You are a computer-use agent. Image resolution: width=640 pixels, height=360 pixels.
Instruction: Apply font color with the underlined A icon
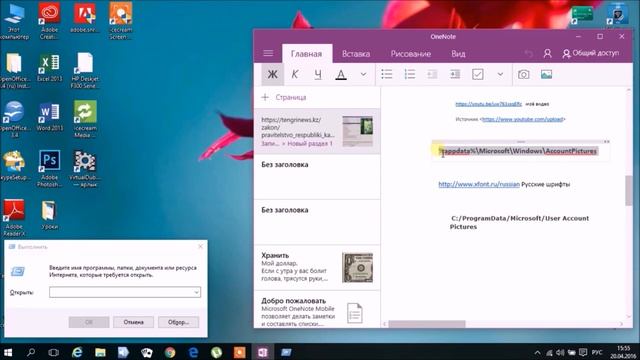pos(341,74)
